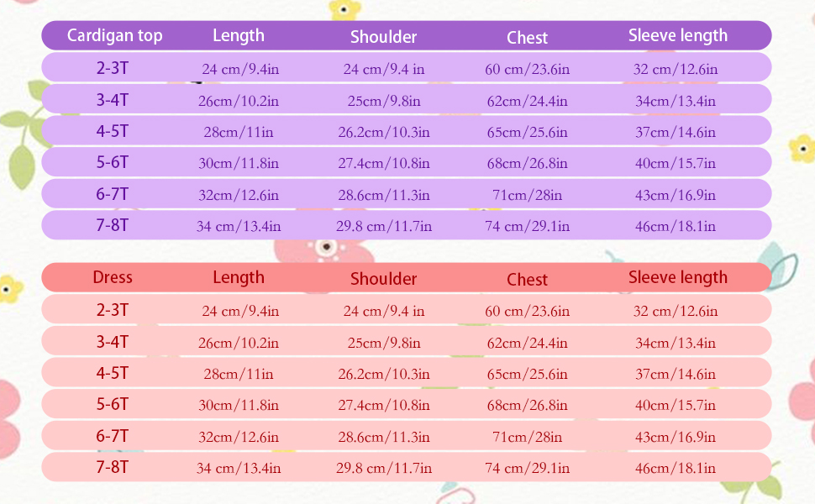Select 71cm/28in chest cell in Dress table
Viewport: 815px width, 504px height.
527,437
